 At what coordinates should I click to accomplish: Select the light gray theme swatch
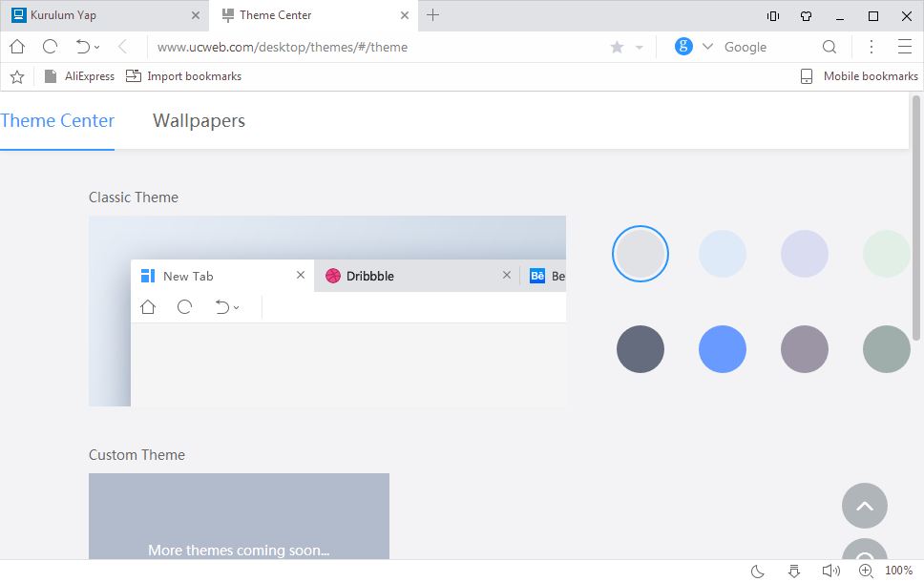point(640,254)
